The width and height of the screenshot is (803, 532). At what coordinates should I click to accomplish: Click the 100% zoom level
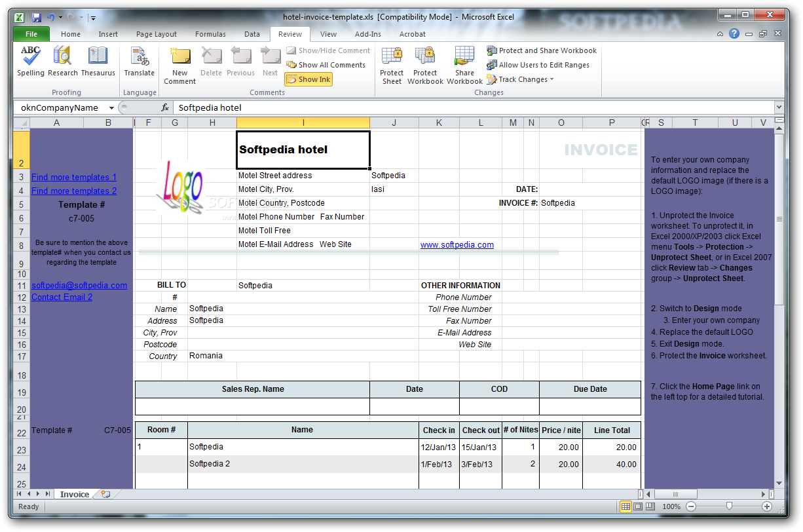(671, 506)
